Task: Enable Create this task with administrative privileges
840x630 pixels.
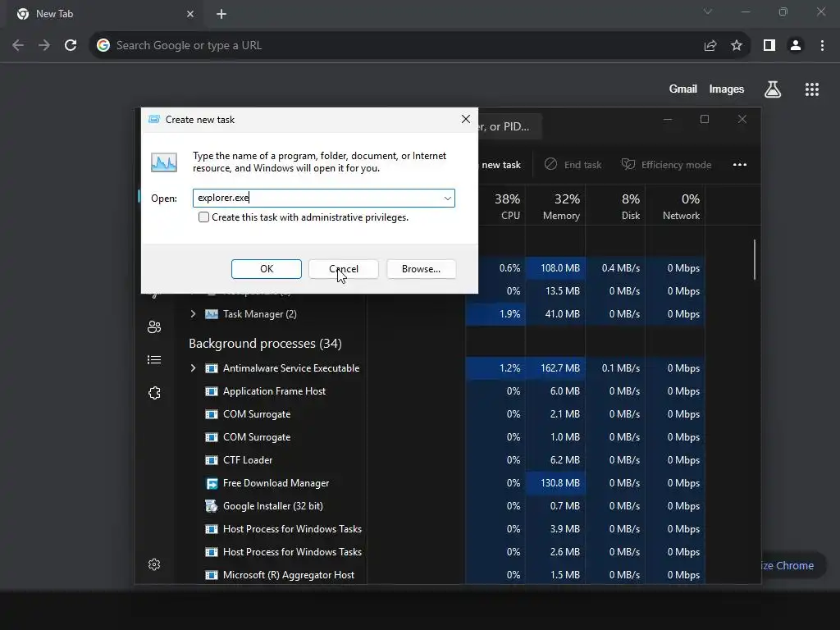Action: 203,217
